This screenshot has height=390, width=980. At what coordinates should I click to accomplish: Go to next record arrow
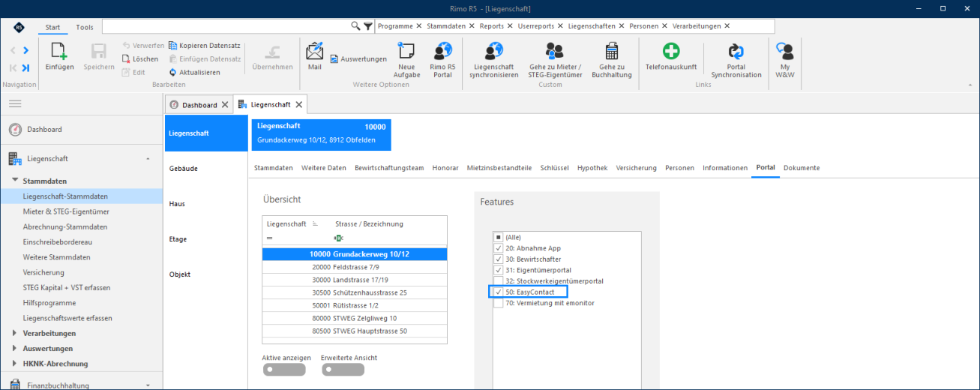click(x=25, y=50)
